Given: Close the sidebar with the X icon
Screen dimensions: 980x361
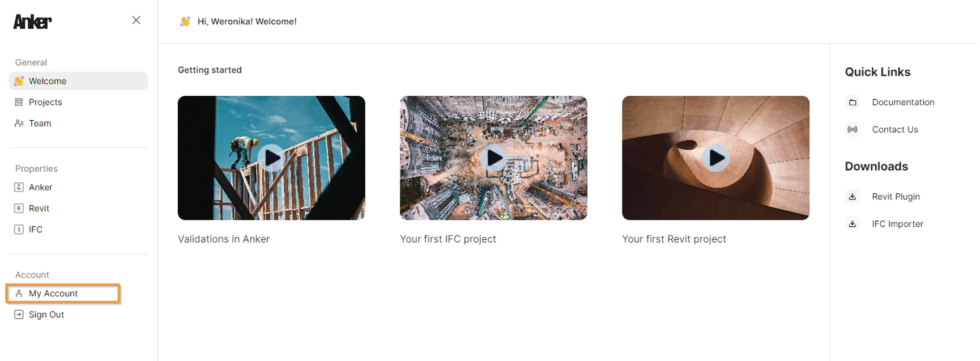Looking at the screenshot, I should 136,20.
